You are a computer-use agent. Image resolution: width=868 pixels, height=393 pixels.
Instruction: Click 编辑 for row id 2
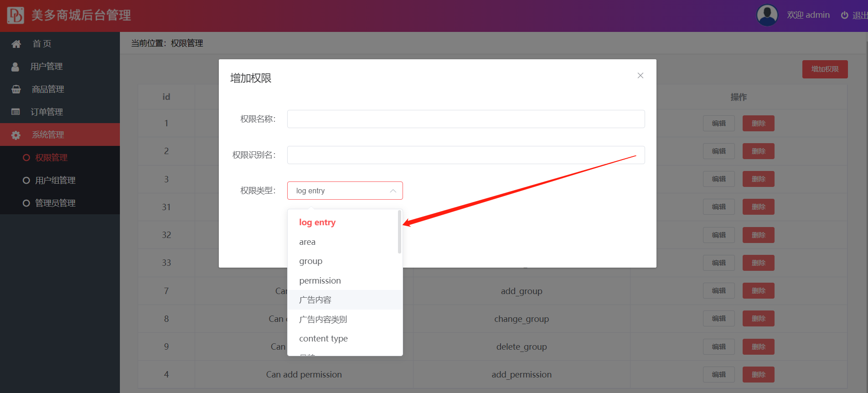coord(719,151)
